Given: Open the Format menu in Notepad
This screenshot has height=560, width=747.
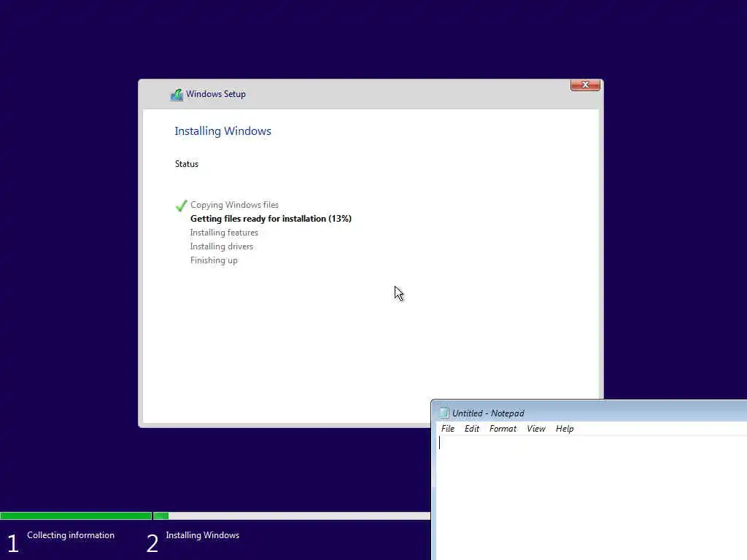Looking at the screenshot, I should [503, 429].
